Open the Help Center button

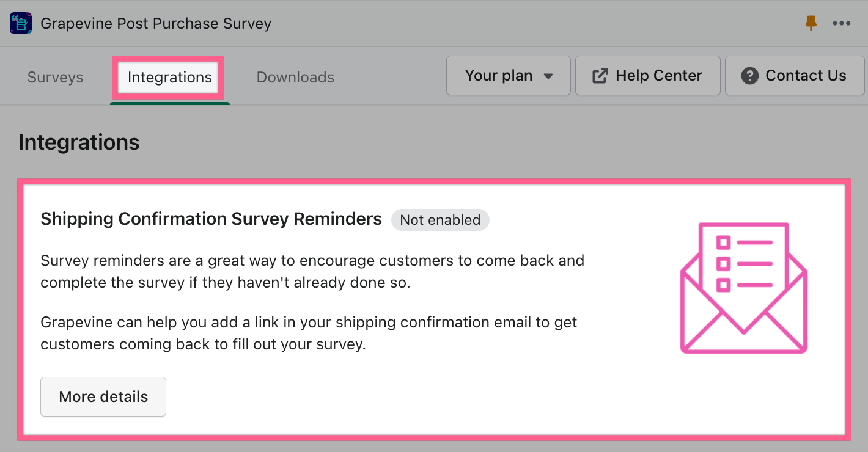pyautogui.click(x=648, y=76)
